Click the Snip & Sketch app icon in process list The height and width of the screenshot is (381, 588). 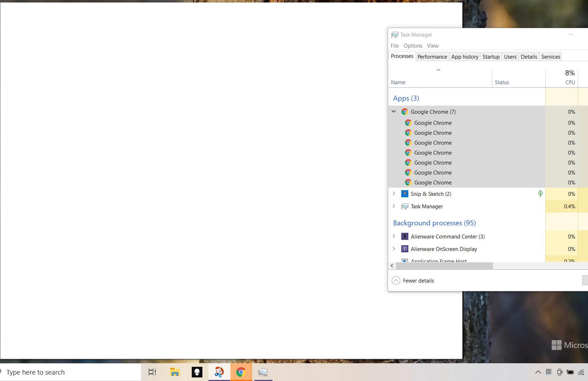pyautogui.click(x=404, y=194)
